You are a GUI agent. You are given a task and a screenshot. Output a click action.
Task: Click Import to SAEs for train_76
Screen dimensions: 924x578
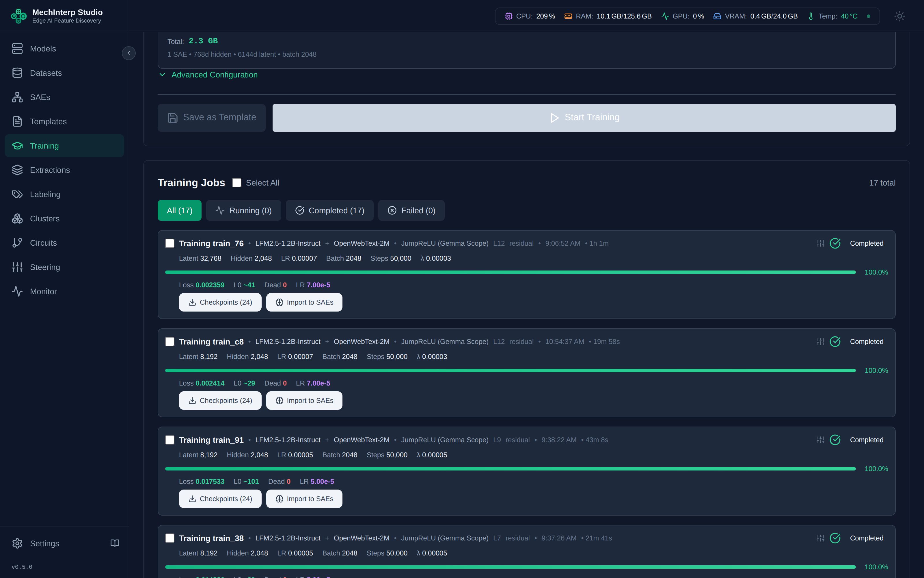pos(304,302)
